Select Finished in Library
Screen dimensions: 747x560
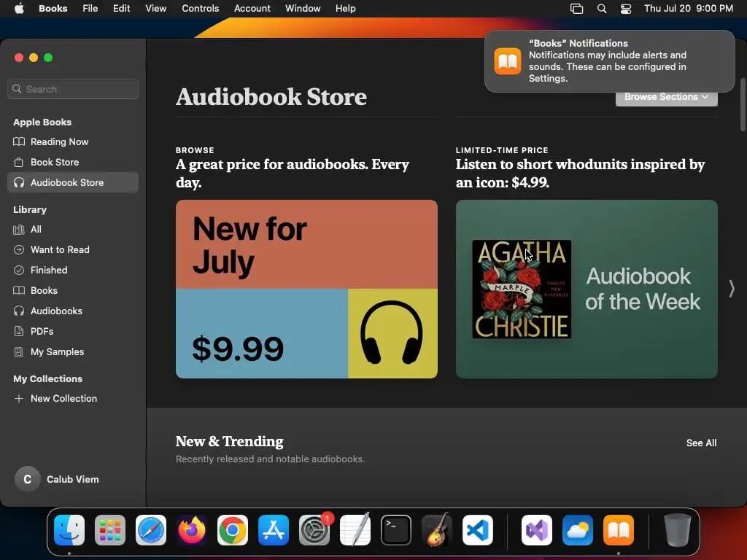(73, 270)
